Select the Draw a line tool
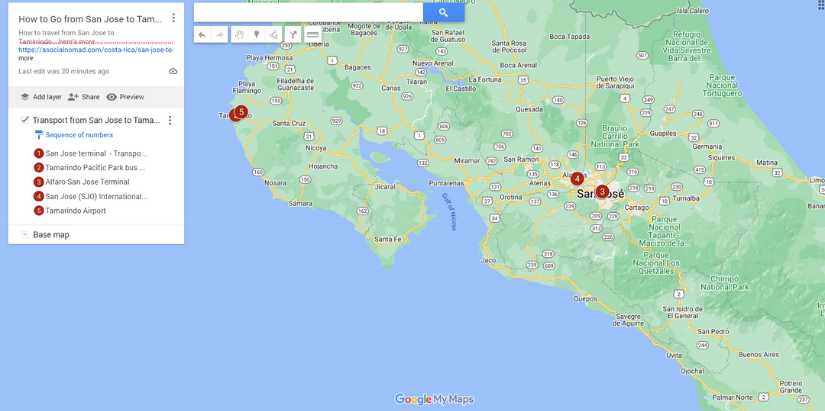This screenshot has height=411, width=825. [273, 35]
